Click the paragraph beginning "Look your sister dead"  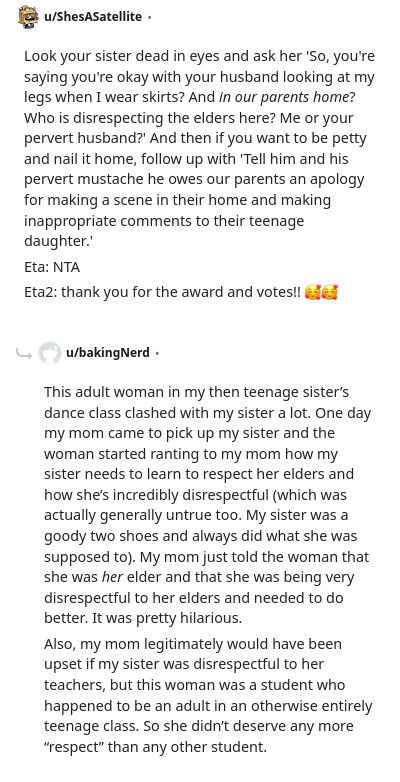200,149
